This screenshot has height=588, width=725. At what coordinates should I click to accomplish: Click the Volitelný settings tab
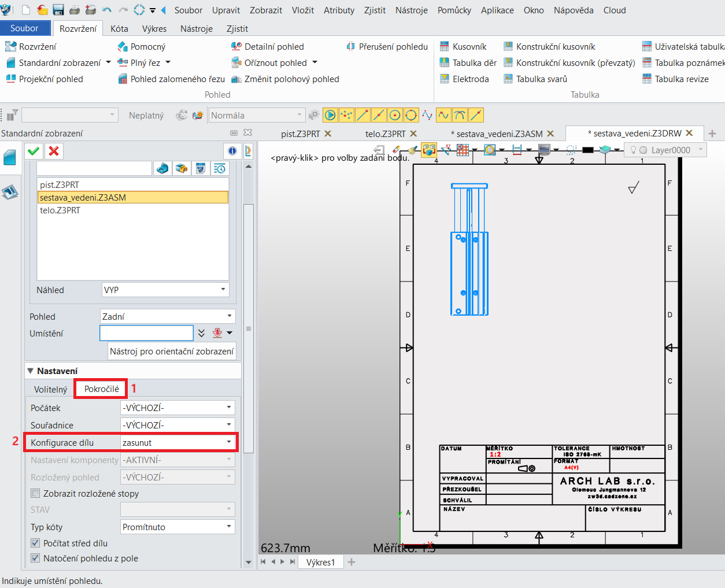[x=50, y=389]
